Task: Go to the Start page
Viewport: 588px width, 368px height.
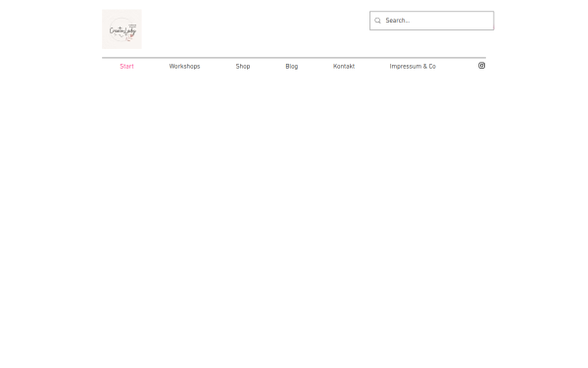Action: (x=126, y=67)
